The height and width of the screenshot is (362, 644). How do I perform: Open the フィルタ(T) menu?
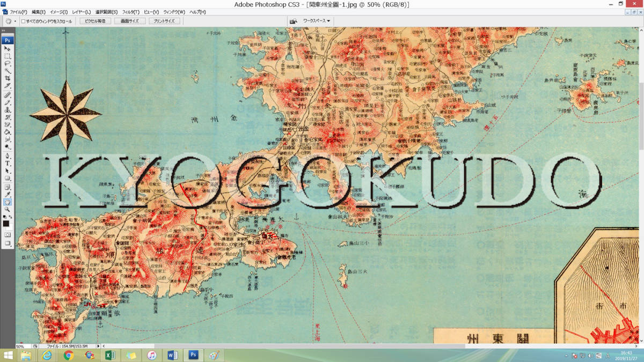131,12
